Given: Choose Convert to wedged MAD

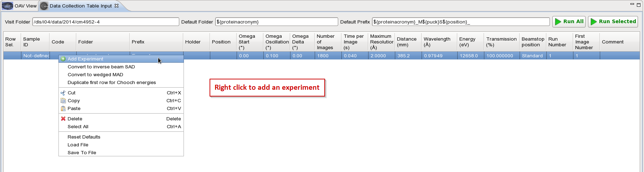Looking at the screenshot, I should pyautogui.click(x=96, y=75).
